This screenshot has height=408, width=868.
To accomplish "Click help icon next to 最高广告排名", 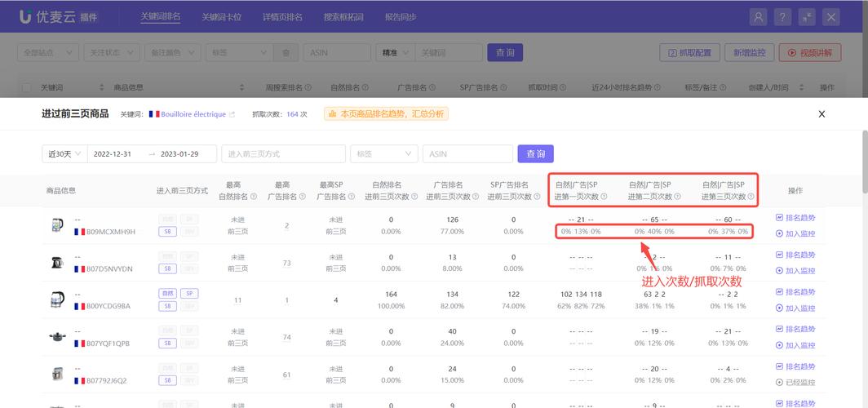I will pos(301,197).
